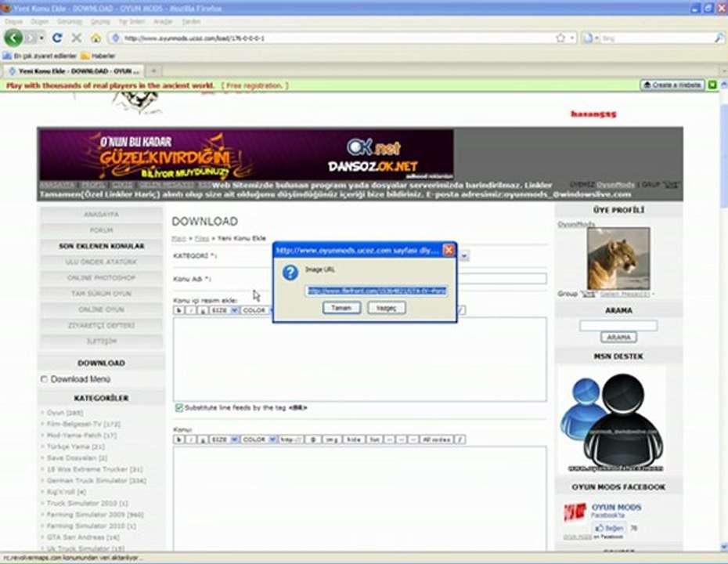This screenshot has width=728, height=564.
Task: Open SON EKLENEN KONULAR in the sidebar
Action: pos(101,246)
